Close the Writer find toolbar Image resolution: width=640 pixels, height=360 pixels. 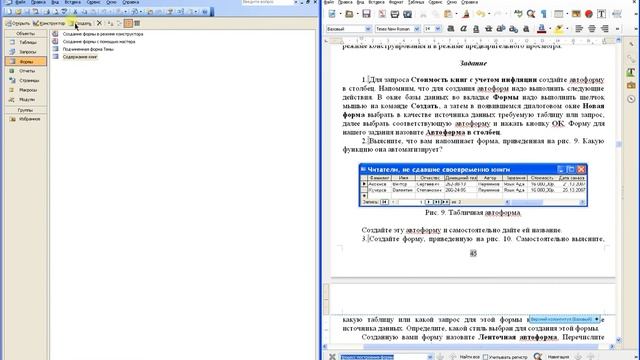point(332,357)
